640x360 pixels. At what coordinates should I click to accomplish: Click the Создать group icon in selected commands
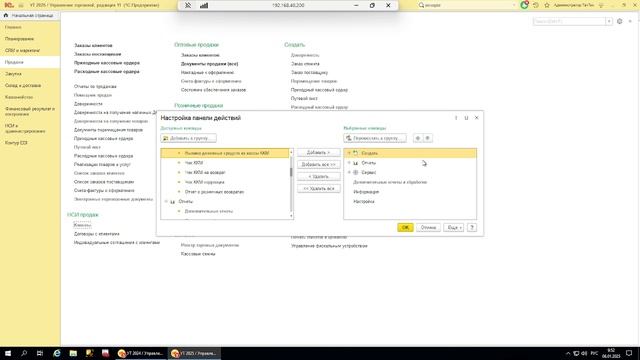click(x=356, y=153)
